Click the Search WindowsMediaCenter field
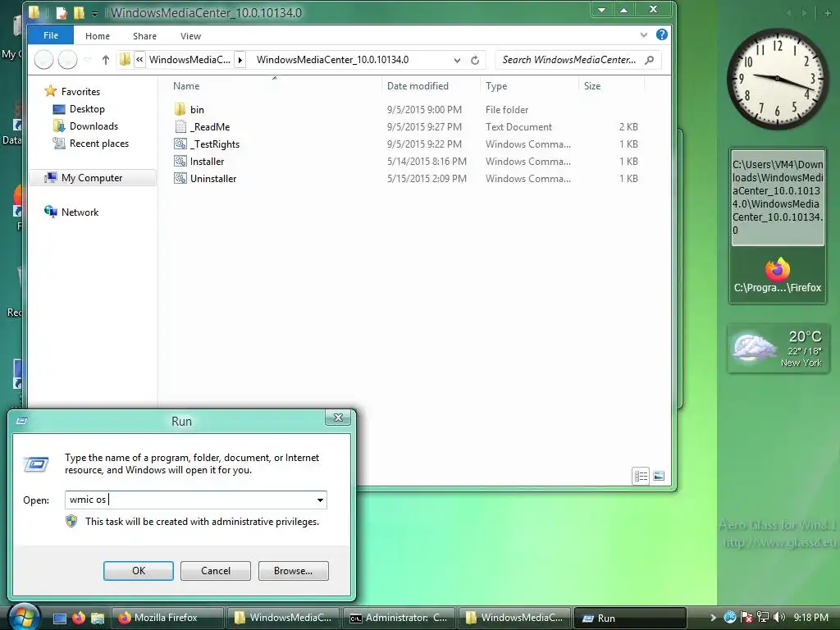This screenshot has width=840, height=630. [569, 59]
